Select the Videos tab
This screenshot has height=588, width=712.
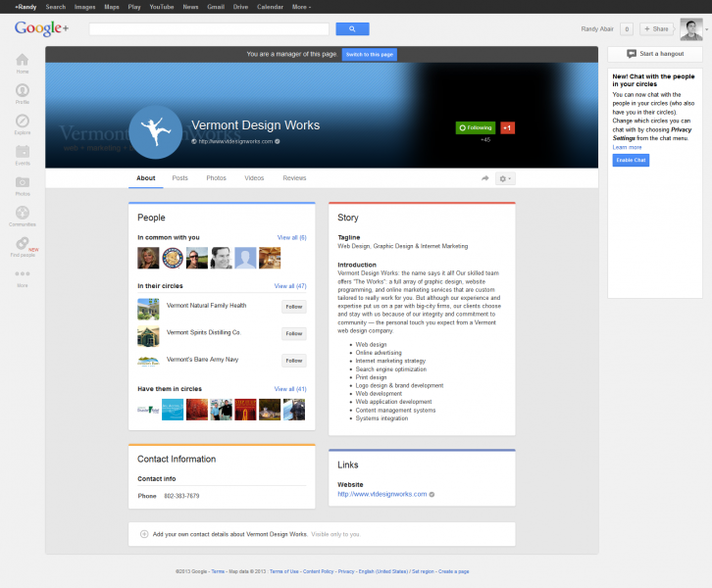click(x=254, y=178)
